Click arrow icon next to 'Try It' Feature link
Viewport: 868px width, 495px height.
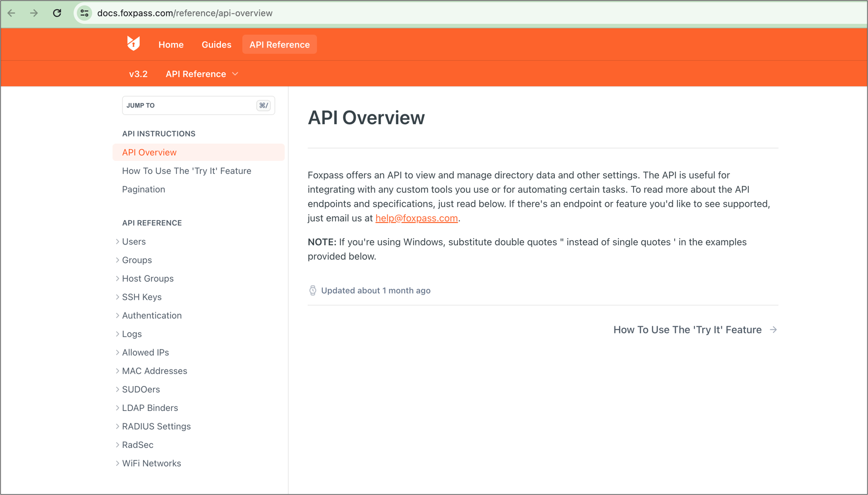coord(773,330)
